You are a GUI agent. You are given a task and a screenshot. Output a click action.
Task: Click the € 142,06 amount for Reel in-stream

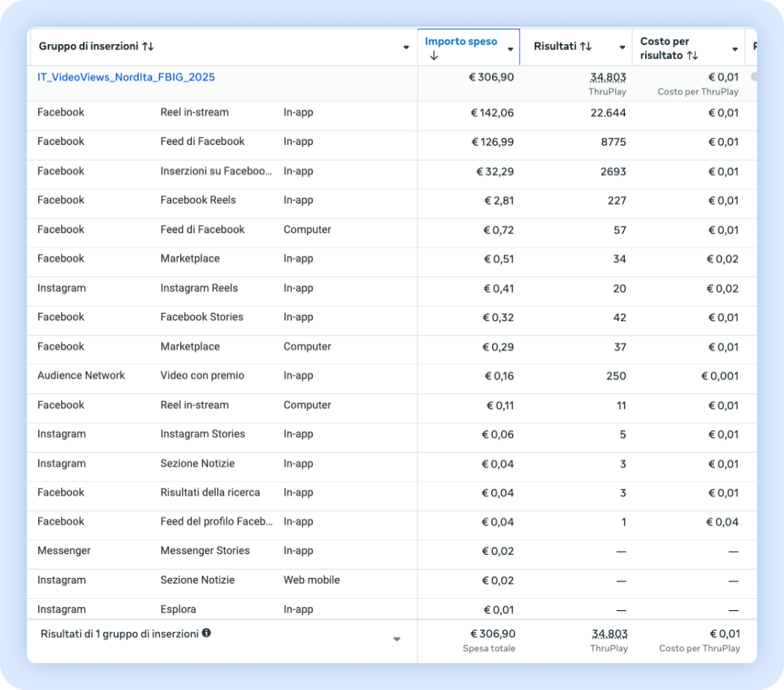click(492, 113)
